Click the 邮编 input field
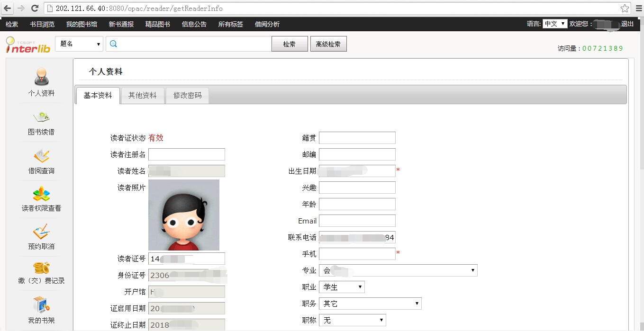644x331 pixels. click(x=357, y=154)
